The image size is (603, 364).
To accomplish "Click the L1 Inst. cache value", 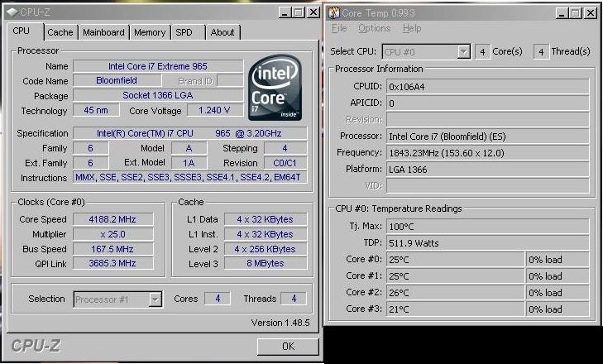I will (x=266, y=234).
